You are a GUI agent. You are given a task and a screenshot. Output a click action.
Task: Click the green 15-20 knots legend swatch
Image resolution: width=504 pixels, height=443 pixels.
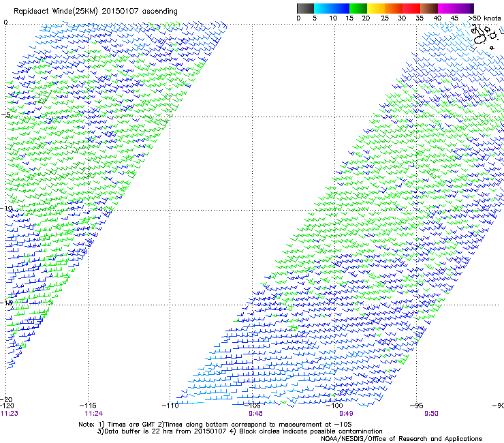pos(358,8)
